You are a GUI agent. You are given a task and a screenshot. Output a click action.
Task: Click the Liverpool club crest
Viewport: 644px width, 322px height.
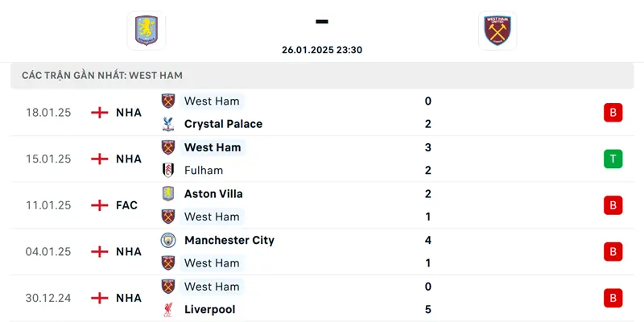[x=168, y=309]
